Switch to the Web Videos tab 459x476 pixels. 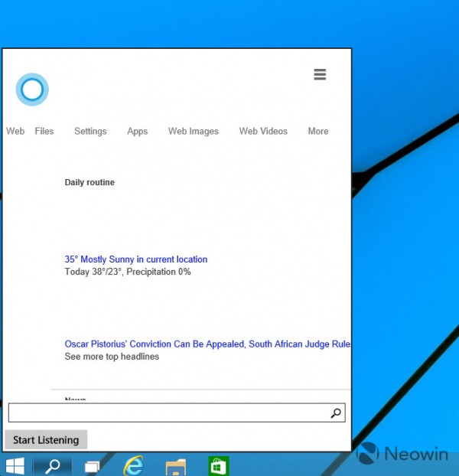coord(263,132)
